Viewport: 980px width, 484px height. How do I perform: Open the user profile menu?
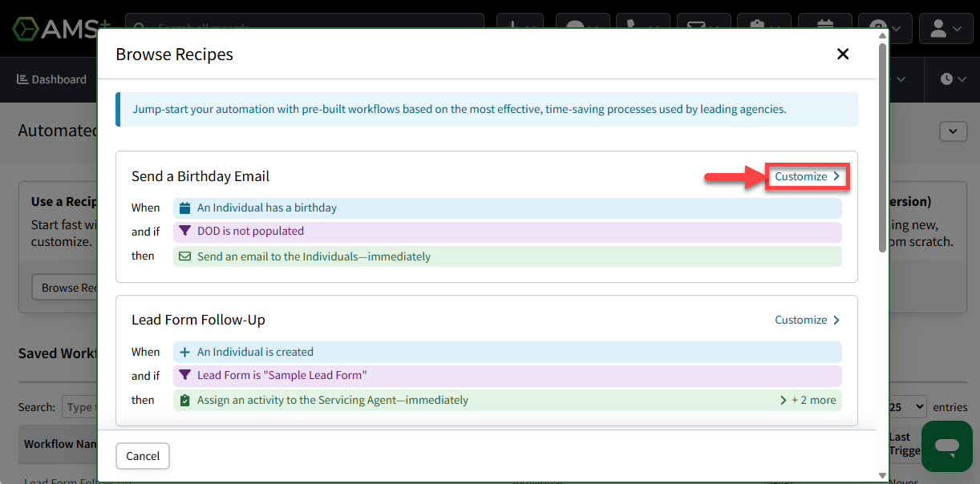click(946, 29)
